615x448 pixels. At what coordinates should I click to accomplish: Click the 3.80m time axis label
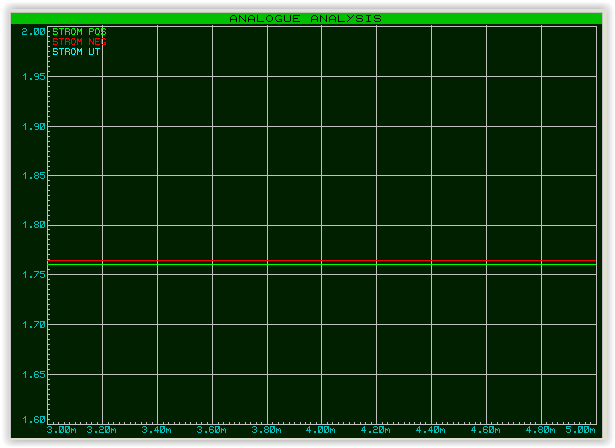coord(266,430)
